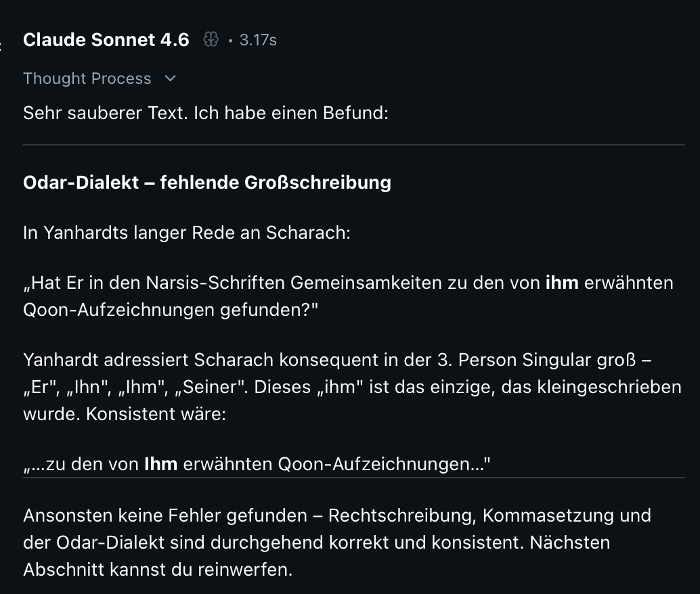Image resolution: width=700 pixels, height=594 pixels.
Task: Click the bold capitalized "Ihm" in the correction
Action: tap(160, 464)
